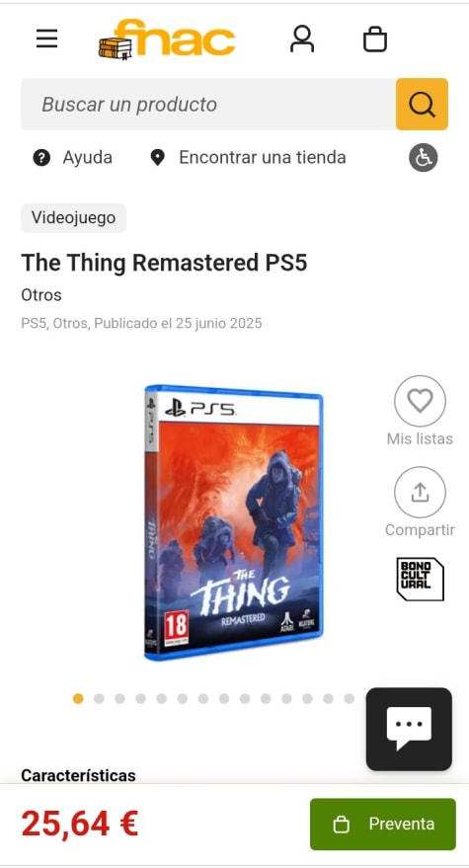Click the Otros brand link
469x868 pixels.
[x=41, y=295]
